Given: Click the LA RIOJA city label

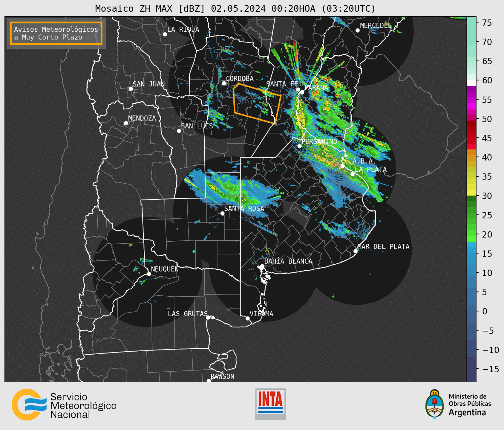Looking at the screenshot, I should point(183,29).
